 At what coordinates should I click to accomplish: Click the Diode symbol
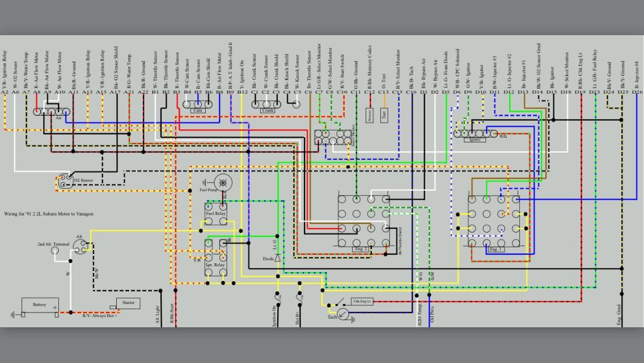277,259
